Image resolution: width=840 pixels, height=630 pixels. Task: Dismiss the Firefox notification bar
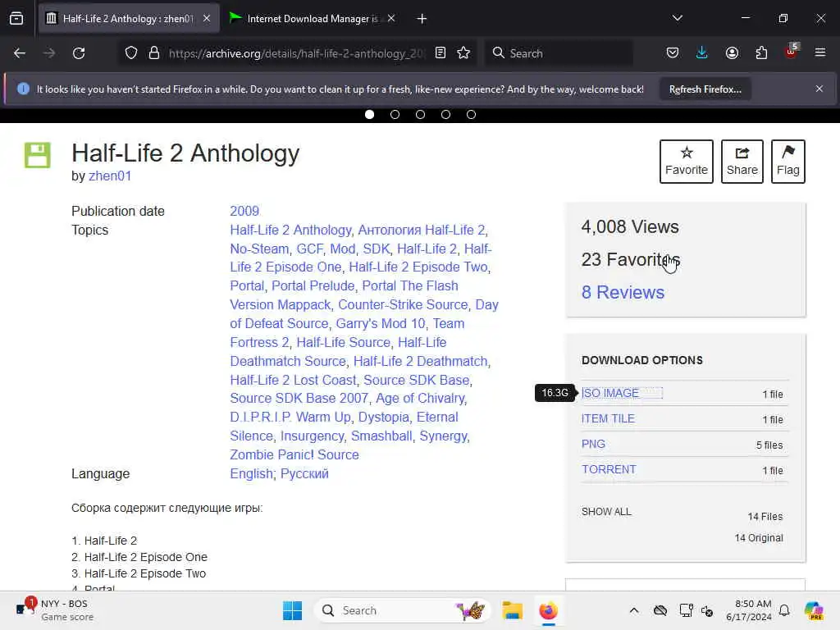(819, 89)
